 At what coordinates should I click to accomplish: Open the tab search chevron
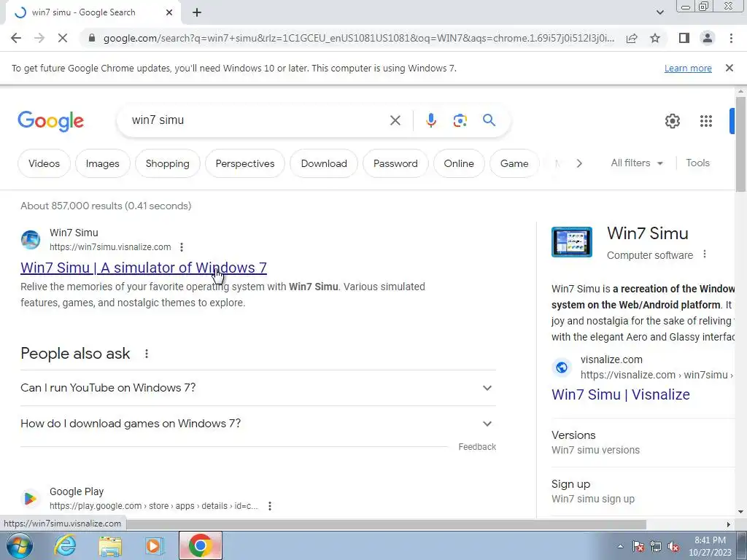(x=659, y=12)
